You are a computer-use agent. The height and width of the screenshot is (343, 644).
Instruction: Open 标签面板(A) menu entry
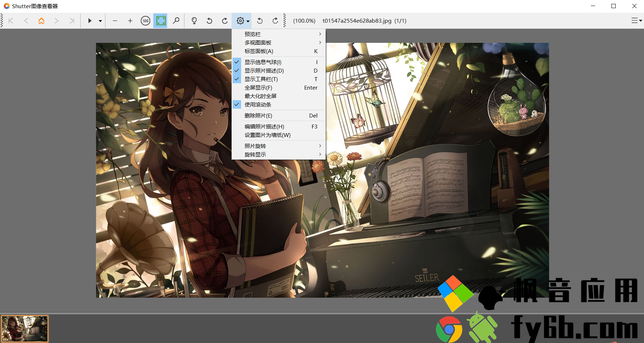tap(279, 51)
